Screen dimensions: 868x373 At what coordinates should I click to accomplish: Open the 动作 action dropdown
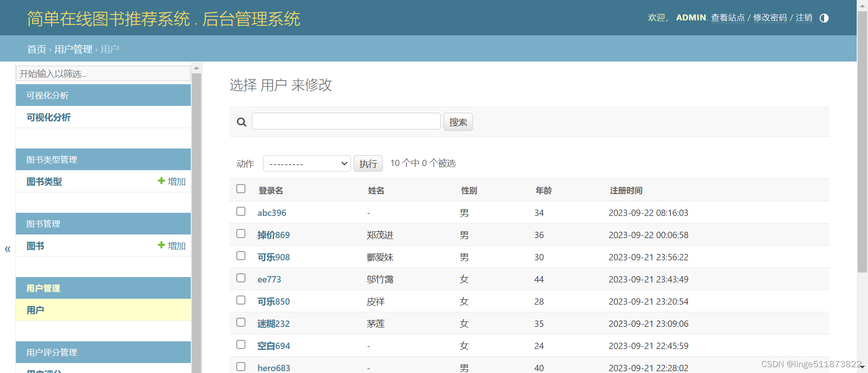(x=307, y=163)
